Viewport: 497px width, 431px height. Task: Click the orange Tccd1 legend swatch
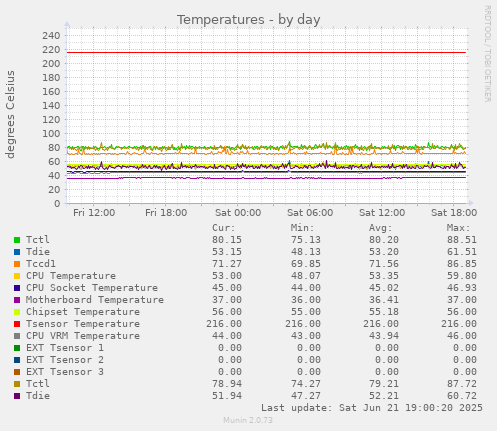(x=17, y=264)
